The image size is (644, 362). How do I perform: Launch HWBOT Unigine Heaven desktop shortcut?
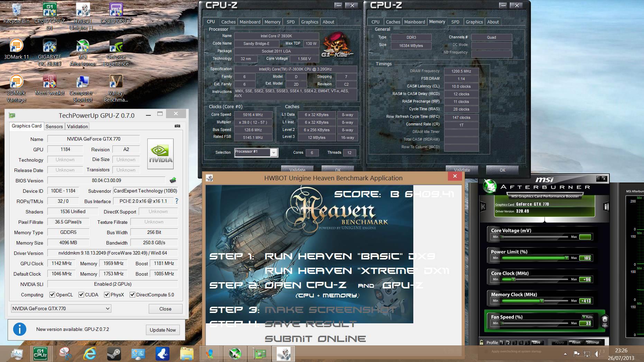[x=83, y=17]
